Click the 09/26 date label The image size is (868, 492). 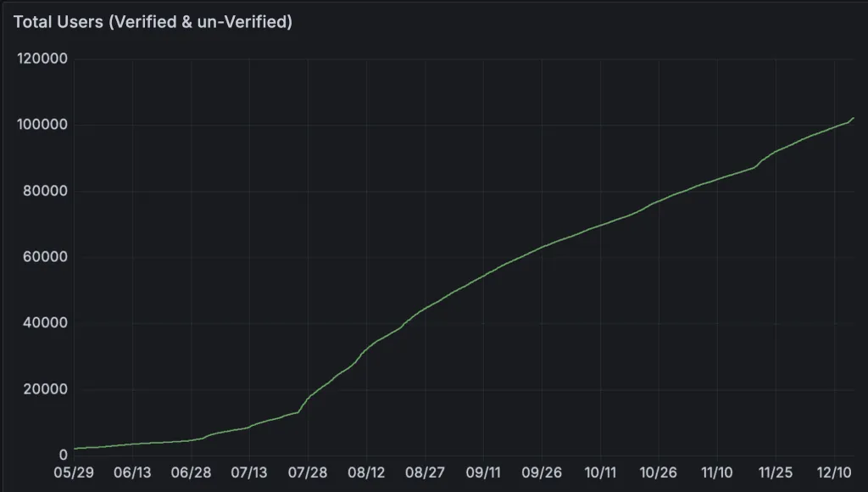542,472
